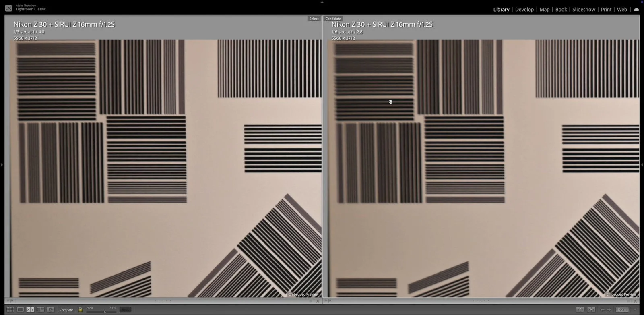Open the Library module
The height and width of the screenshot is (315, 644).
(x=501, y=10)
